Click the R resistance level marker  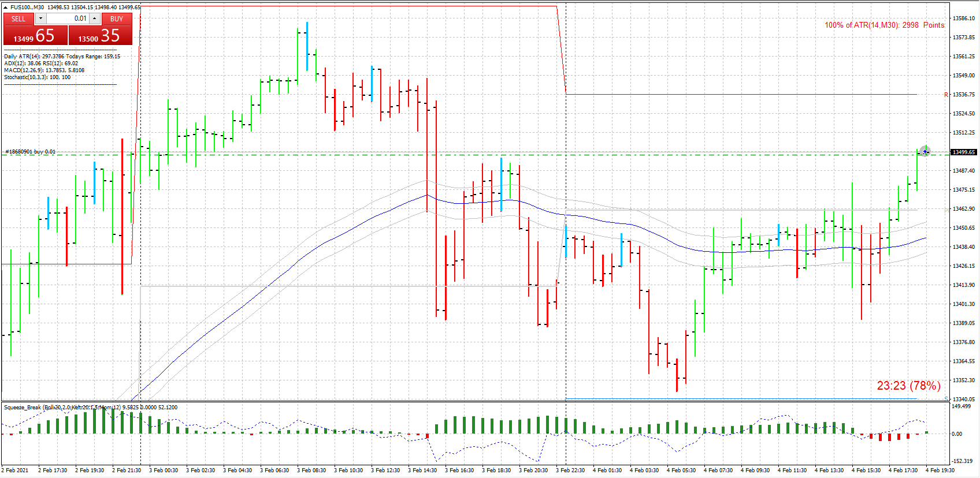tap(946, 95)
